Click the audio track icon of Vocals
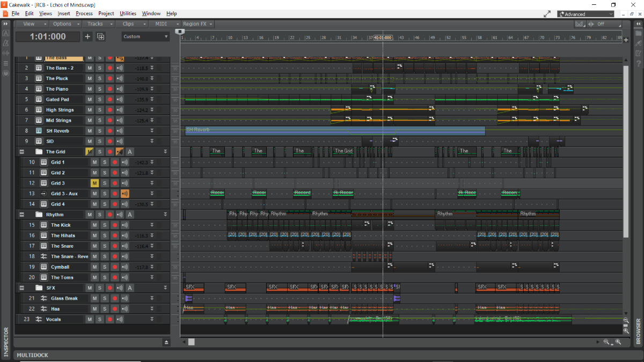The image size is (644, 362). 39,319
